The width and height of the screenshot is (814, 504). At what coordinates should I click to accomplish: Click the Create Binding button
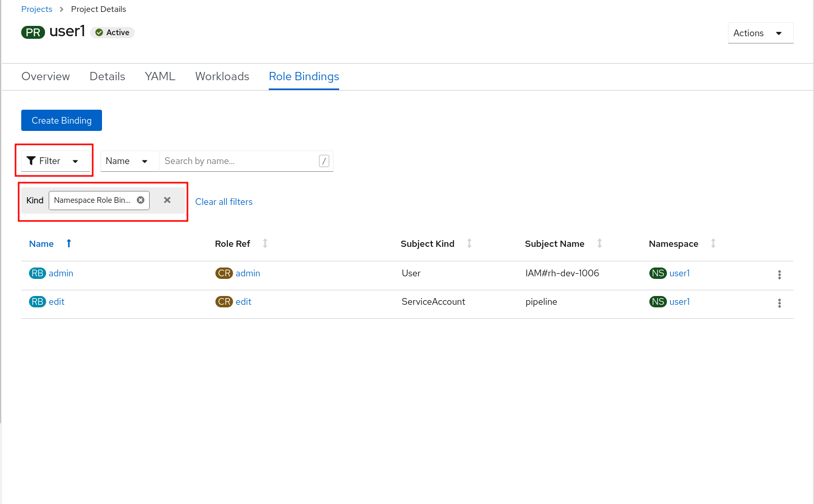coord(62,121)
